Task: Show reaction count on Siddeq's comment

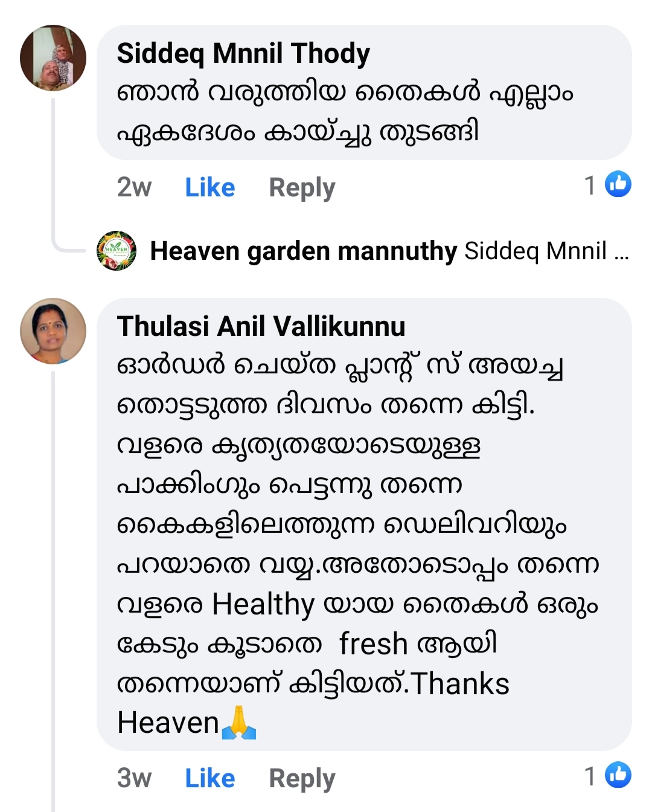Action: [590, 185]
